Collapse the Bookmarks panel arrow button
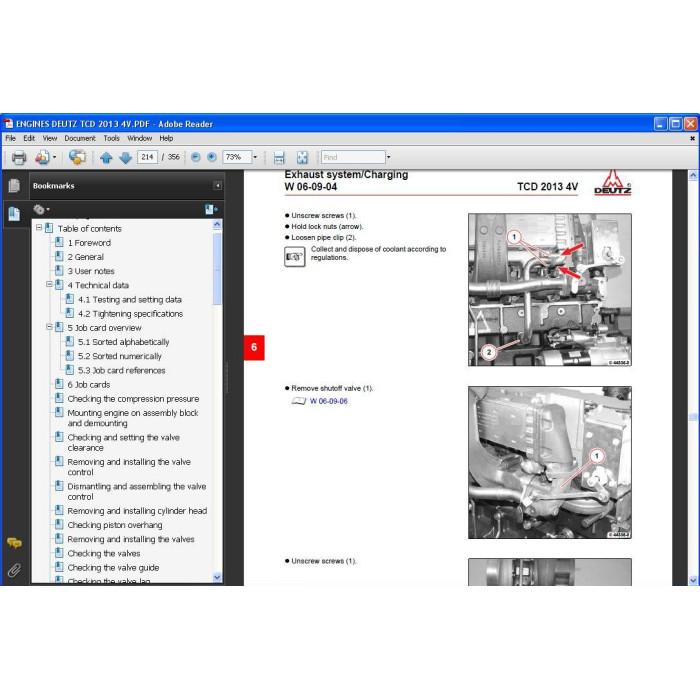The width and height of the screenshot is (700, 700). (x=217, y=186)
